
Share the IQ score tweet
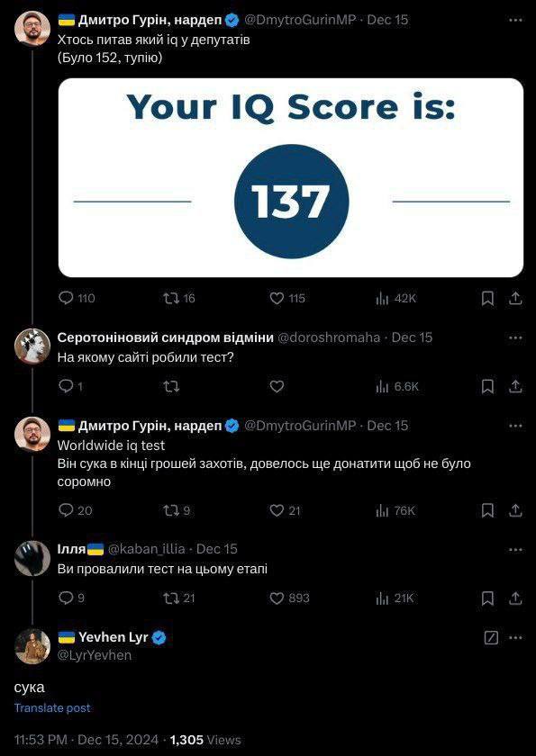coord(515,299)
